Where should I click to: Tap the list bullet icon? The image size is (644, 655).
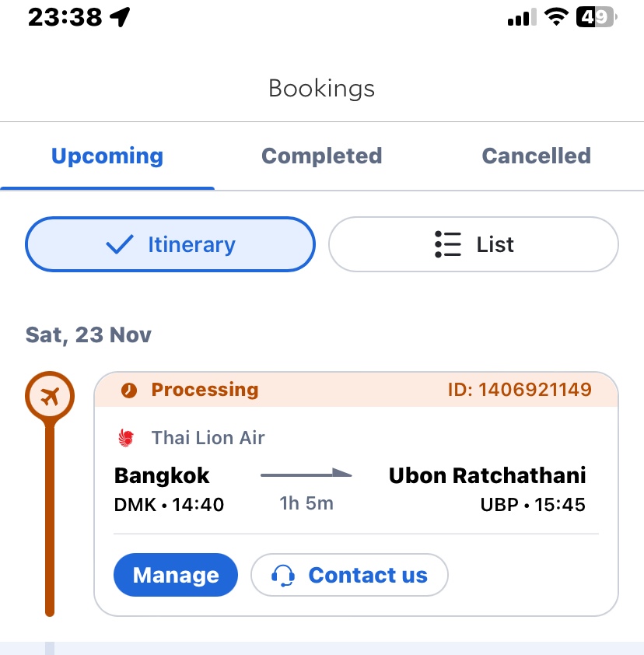coord(448,244)
